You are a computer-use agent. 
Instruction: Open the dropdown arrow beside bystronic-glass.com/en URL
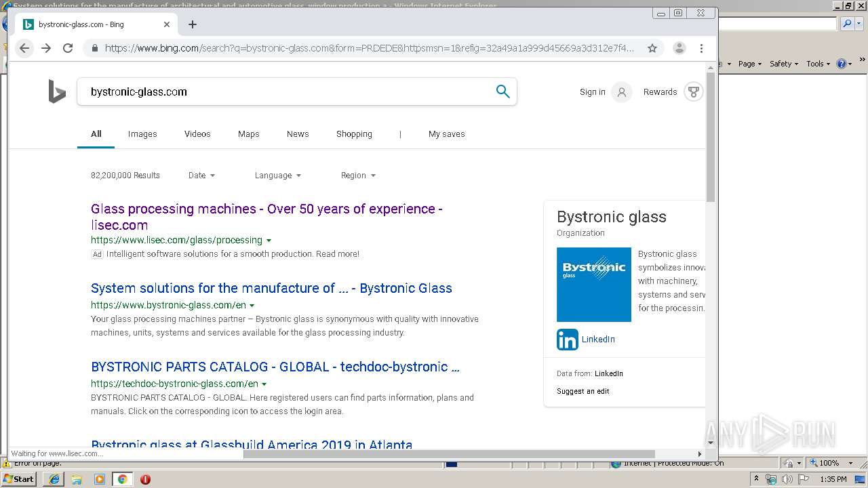[x=252, y=306]
